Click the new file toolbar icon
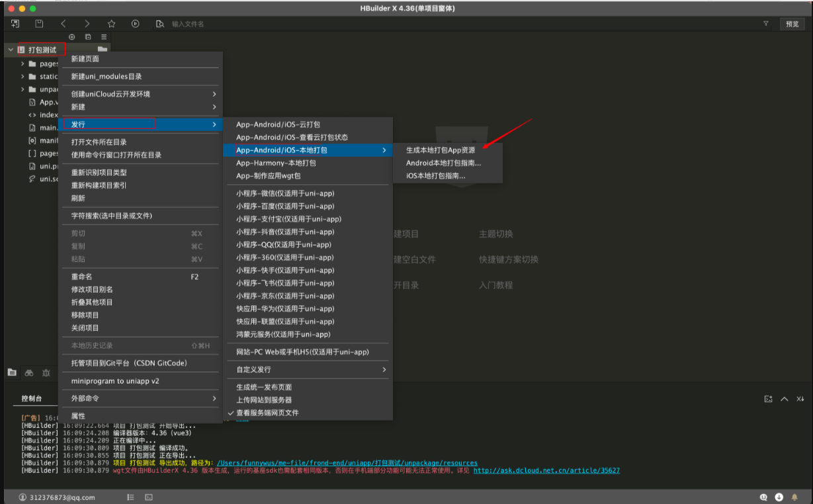 tap(15, 24)
